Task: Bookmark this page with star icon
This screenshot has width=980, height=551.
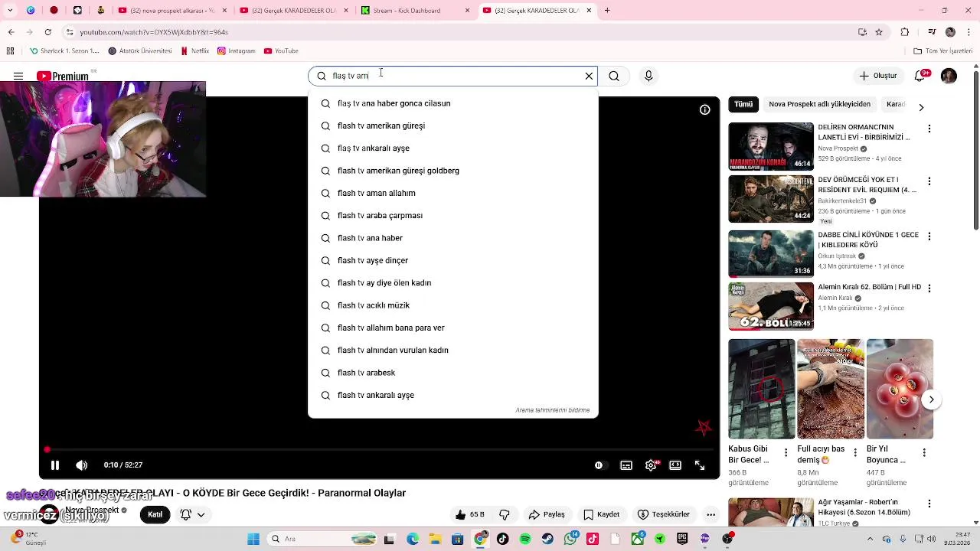Action: (x=879, y=32)
